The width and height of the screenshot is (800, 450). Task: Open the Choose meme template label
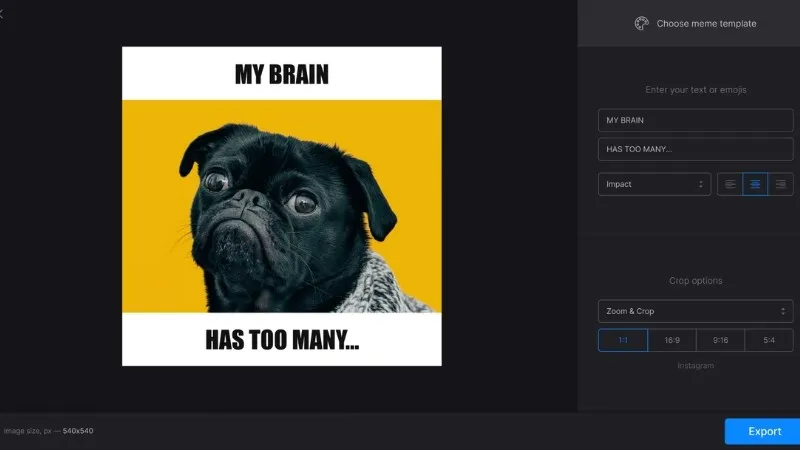[706, 23]
